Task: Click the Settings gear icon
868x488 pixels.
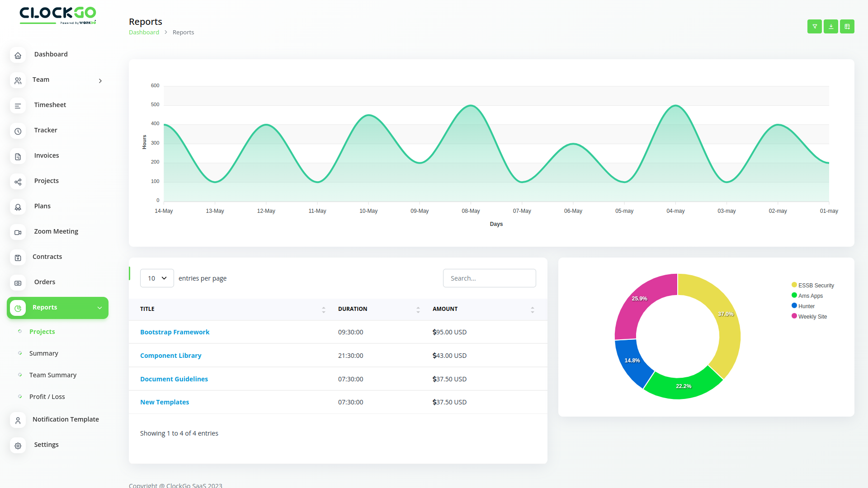Action: [18, 446]
